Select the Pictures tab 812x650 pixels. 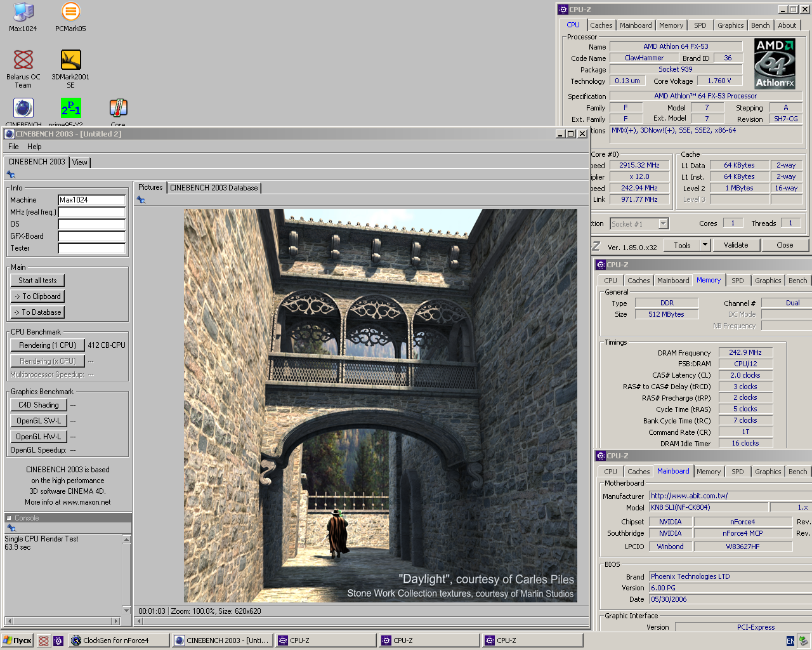pyautogui.click(x=150, y=187)
